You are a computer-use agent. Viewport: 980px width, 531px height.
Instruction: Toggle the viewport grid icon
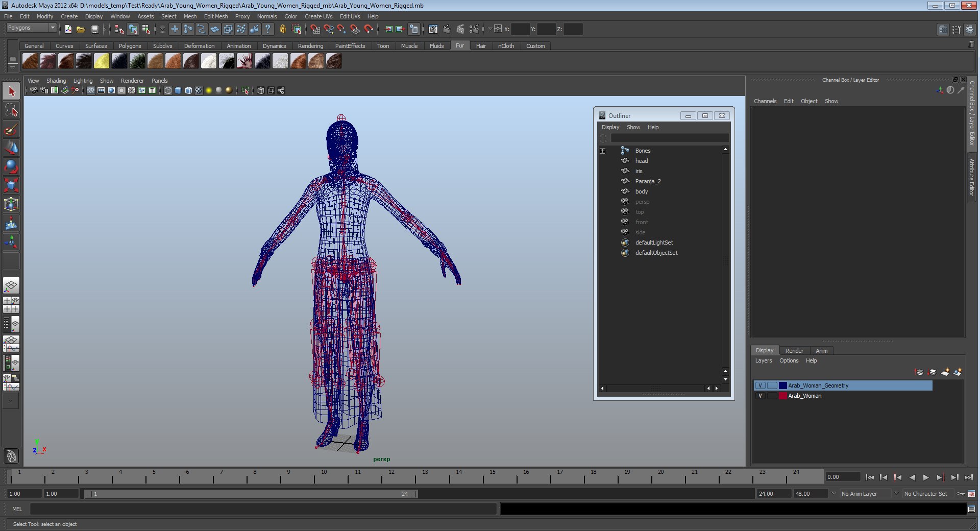click(91, 90)
